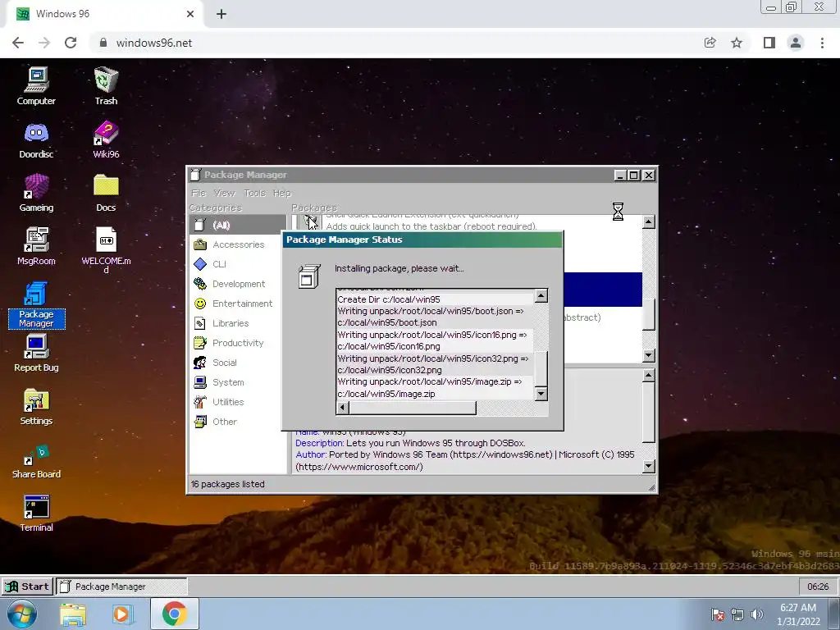Open the File menu in Package Manager
840x630 pixels.
click(199, 193)
